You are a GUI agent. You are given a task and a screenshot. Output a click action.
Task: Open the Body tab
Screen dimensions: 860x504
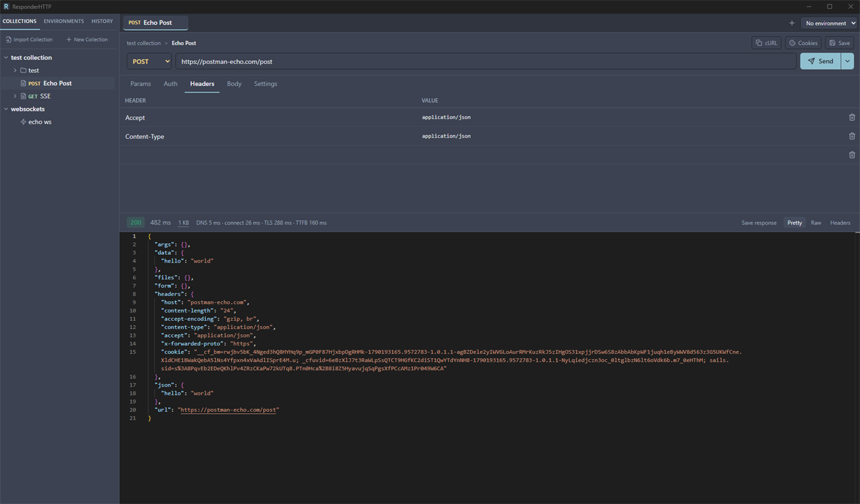tap(234, 84)
